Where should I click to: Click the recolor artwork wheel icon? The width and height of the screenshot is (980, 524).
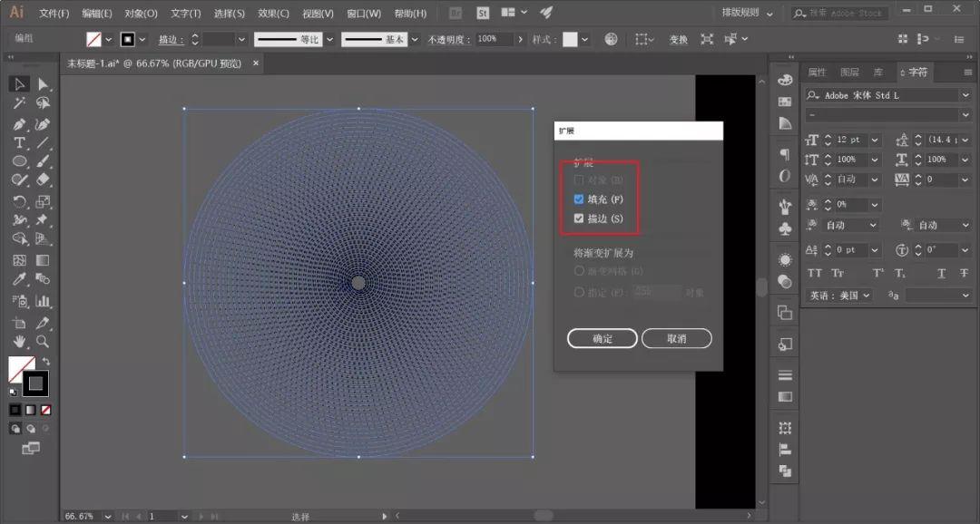[x=612, y=39]
